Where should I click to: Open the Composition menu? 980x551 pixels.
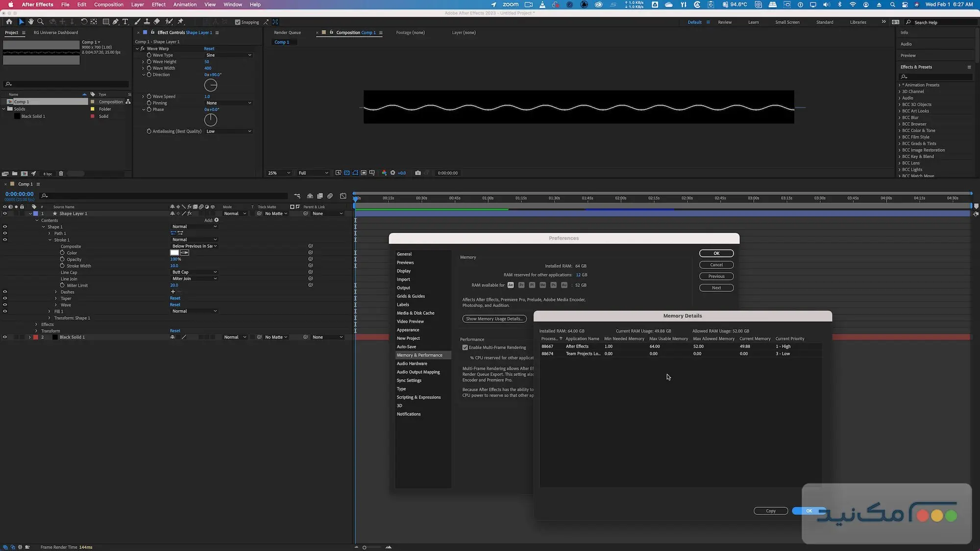tap(109, 4)
